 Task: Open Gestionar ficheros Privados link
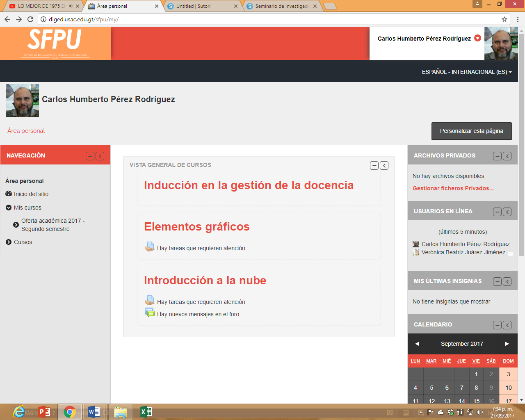(453, 188)
